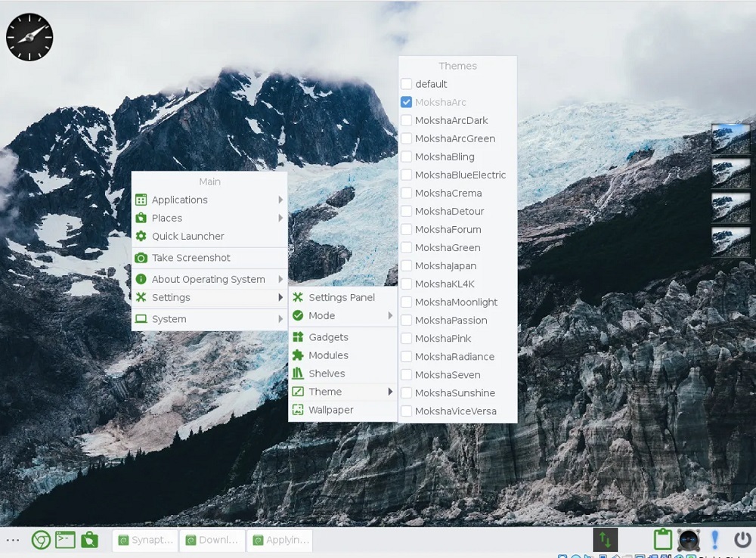Open the three-dots main menu button

[x=13, y=540]
